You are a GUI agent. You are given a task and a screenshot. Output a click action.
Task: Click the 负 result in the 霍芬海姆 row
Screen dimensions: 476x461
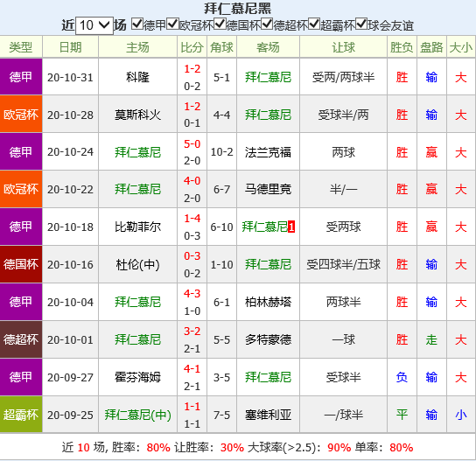(x=402, y=378)
